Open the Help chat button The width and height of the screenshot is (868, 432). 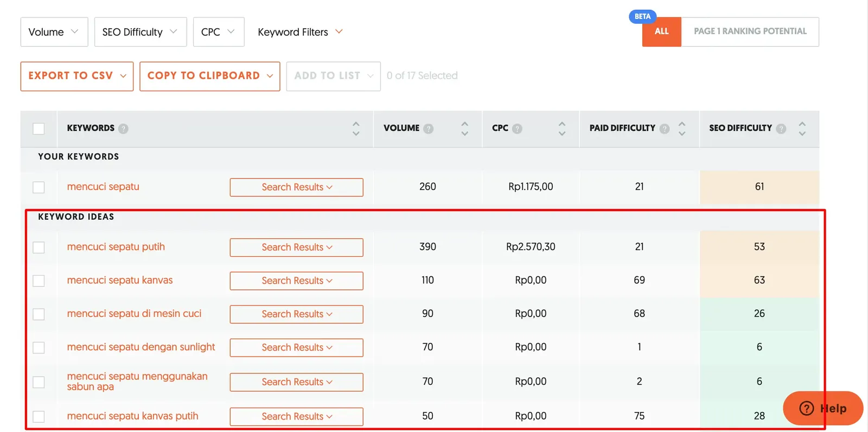click(823, 408)
